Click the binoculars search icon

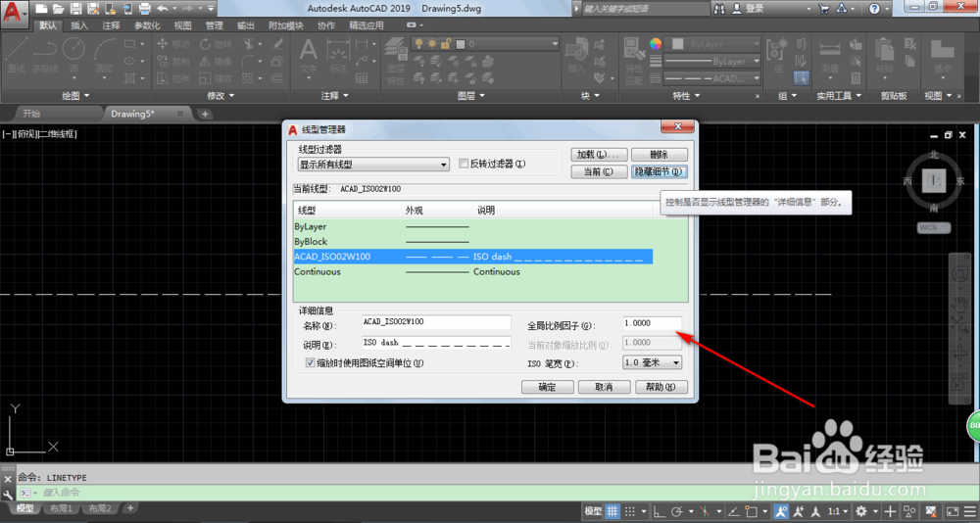click(719, 9)
